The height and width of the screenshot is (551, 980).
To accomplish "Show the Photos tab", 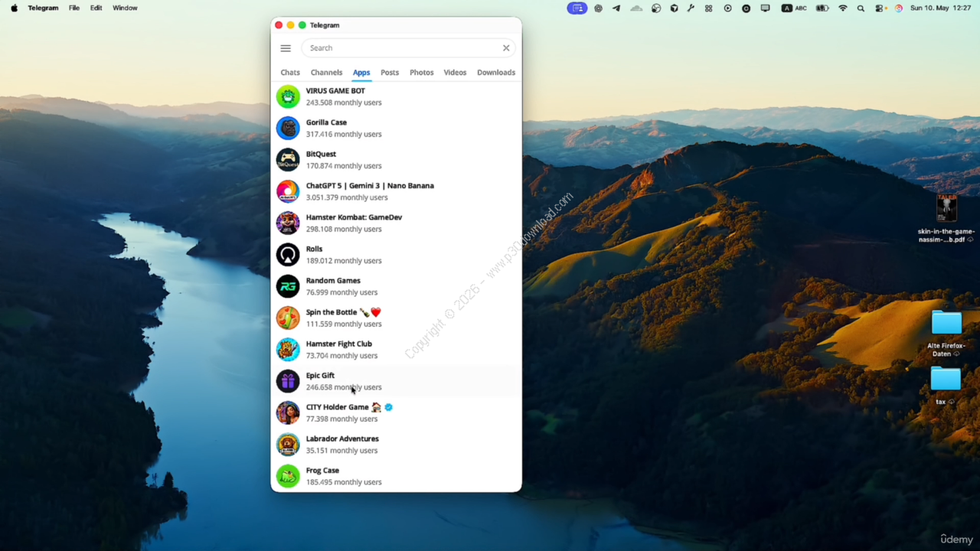I will pos(421,73).
